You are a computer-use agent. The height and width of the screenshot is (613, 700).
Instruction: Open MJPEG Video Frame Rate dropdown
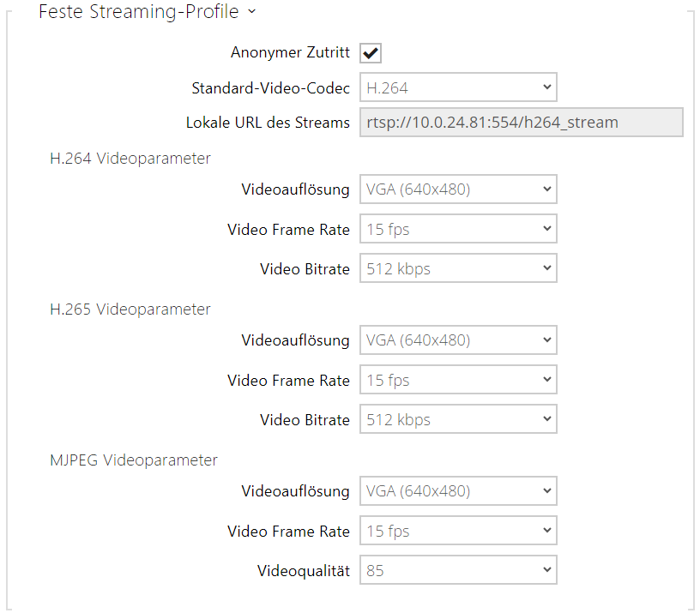tap(458, 531)
